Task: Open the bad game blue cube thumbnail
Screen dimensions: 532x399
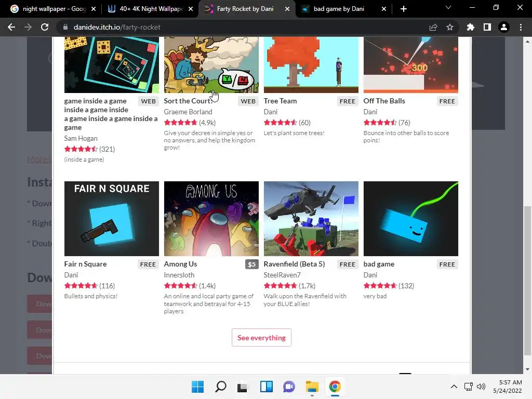Action: click(x=411, y=219)
